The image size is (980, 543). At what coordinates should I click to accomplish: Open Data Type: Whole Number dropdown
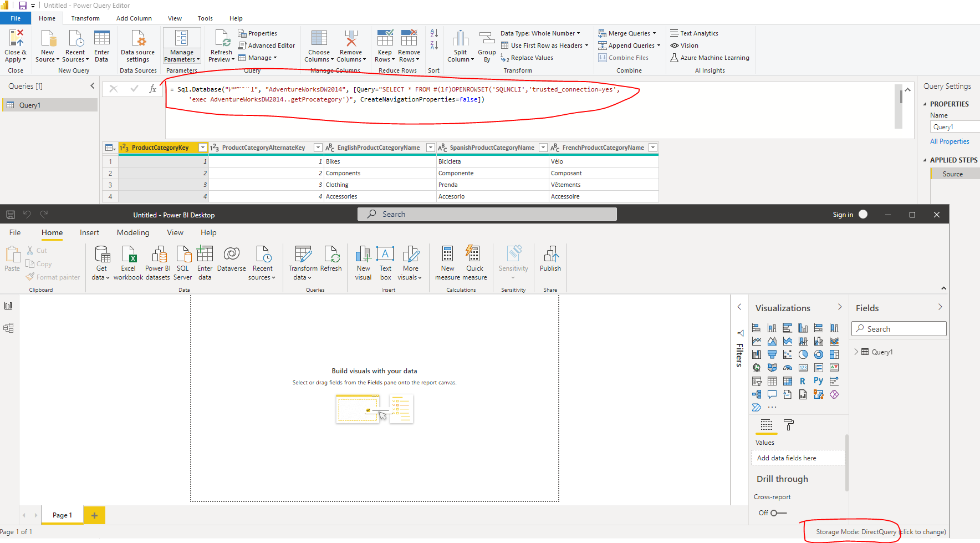(540, 33)
